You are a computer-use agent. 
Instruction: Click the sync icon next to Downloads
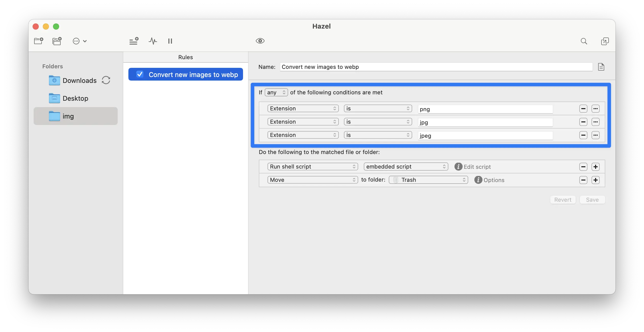point(106,80)
